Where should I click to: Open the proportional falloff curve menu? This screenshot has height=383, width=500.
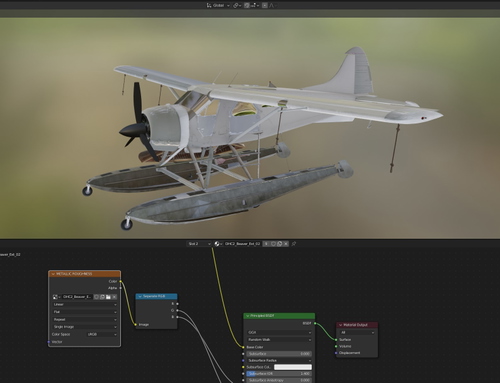coord(272,5)
